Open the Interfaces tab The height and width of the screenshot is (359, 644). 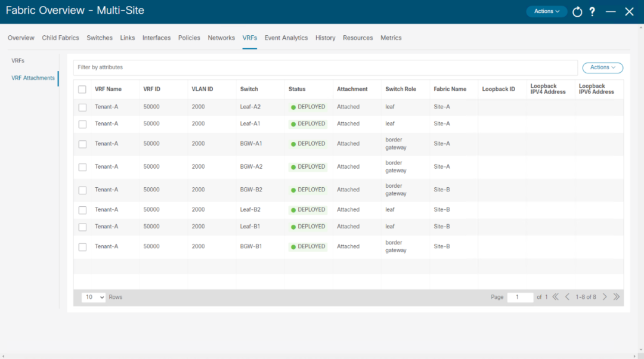pos(156,38)
